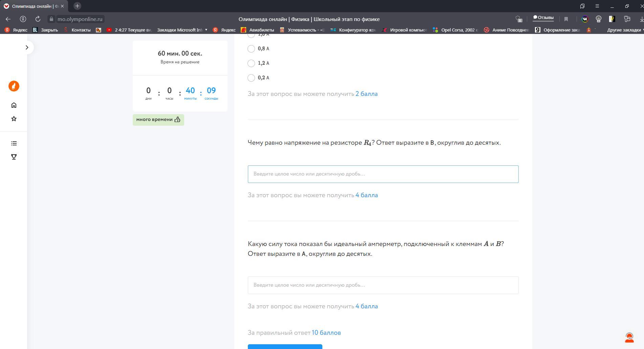Click the lock icon in the address bar
This screenshot has width=644, height=349.
(x=51, y=19)
